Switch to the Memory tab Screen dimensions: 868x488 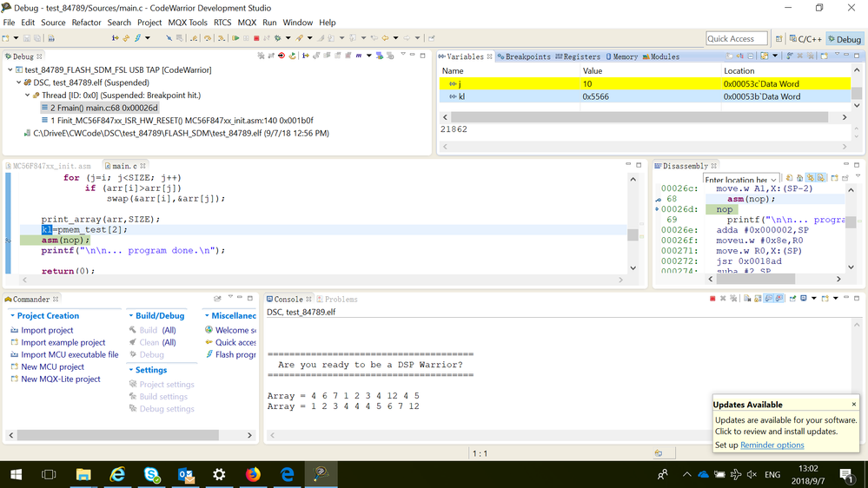click(x=621, y=56)
